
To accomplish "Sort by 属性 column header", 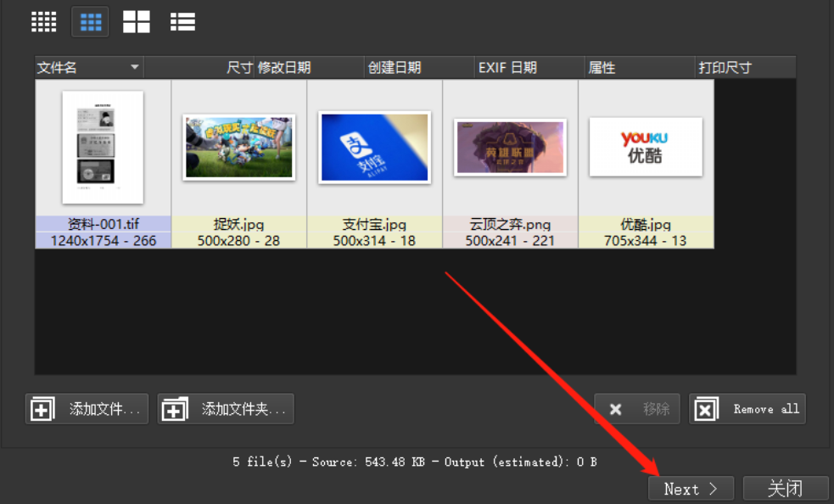I will click(640, 68).
